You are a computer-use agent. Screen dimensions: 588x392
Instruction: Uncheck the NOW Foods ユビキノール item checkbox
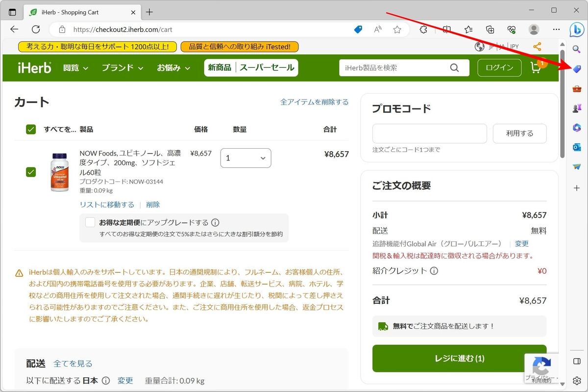tap(31, 172)
